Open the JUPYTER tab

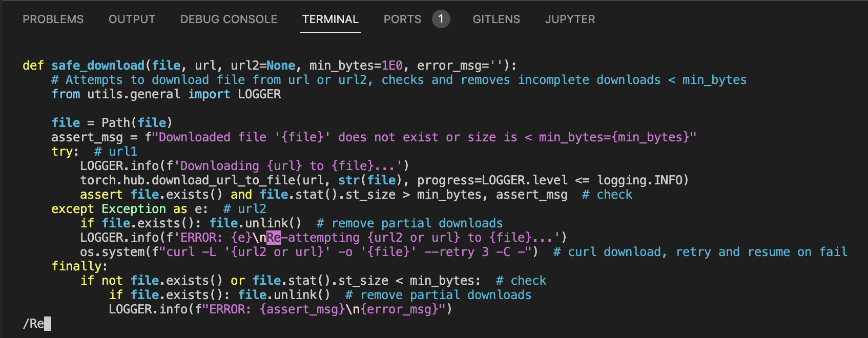(570, 19)
